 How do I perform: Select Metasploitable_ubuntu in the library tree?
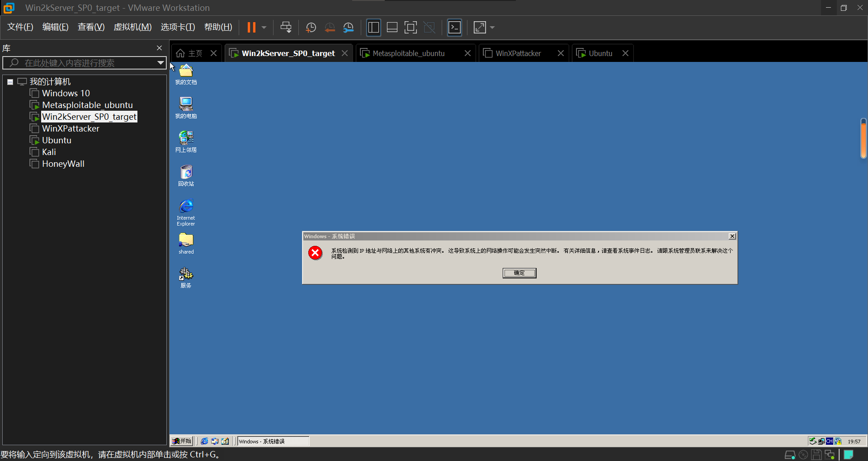pyautogui.click(x=87, y=105)
